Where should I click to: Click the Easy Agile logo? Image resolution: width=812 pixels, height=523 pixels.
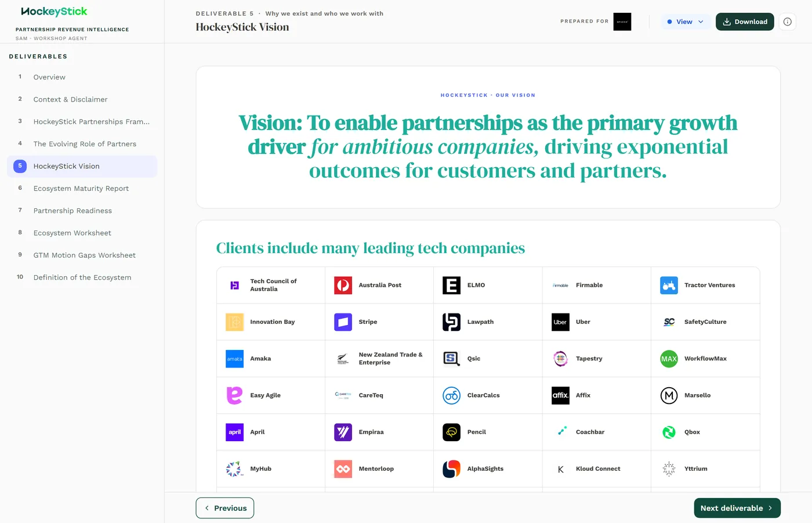click(x=234, y=395)
